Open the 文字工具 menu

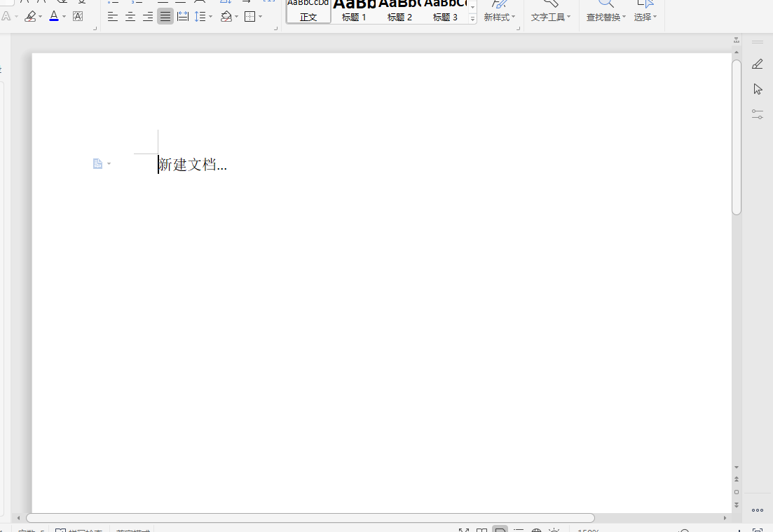(x=551, y=18)
